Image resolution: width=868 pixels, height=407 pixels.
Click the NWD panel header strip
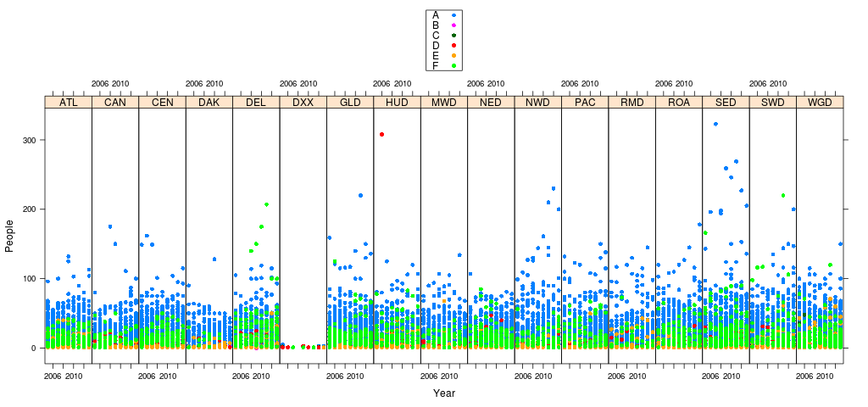click(x=537, y=103)
